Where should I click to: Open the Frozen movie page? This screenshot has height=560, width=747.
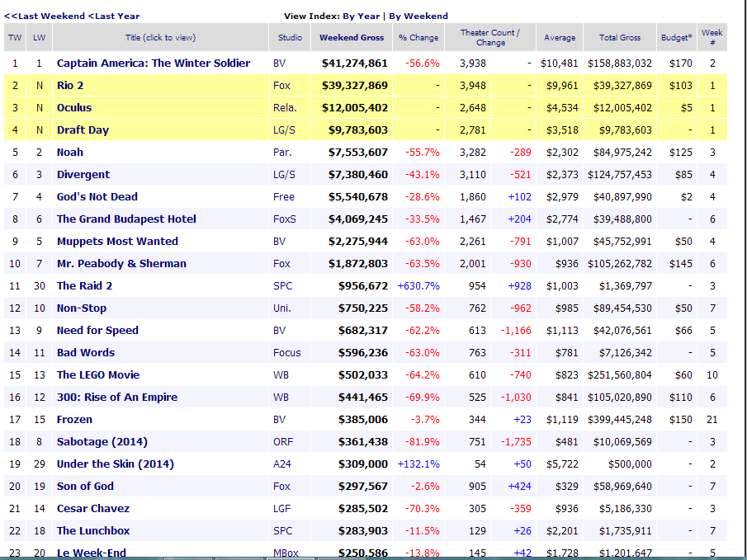point(74,420)
